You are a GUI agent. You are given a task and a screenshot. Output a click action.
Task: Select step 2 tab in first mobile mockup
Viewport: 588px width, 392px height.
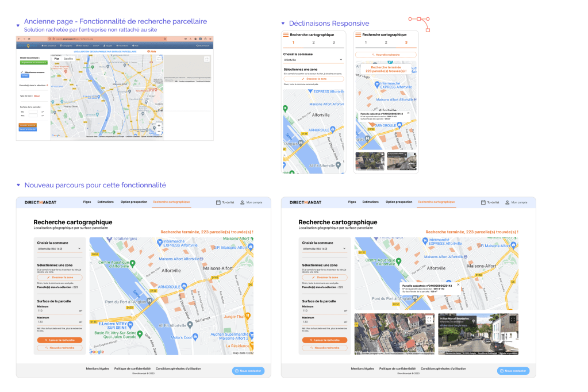coord(313,43)
